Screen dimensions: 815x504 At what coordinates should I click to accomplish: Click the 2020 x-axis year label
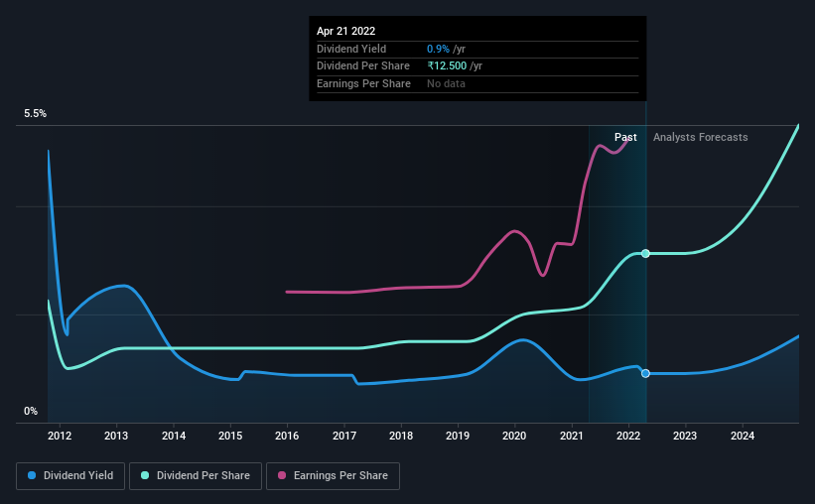point(514,436)
